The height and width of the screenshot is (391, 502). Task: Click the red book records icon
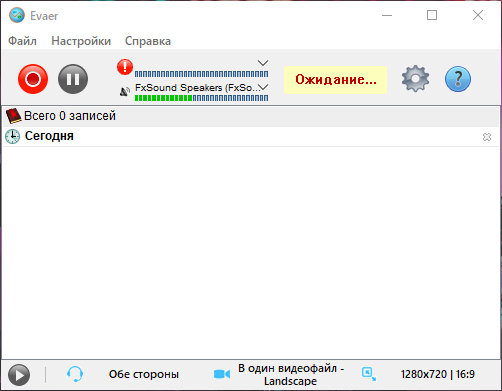13,116
